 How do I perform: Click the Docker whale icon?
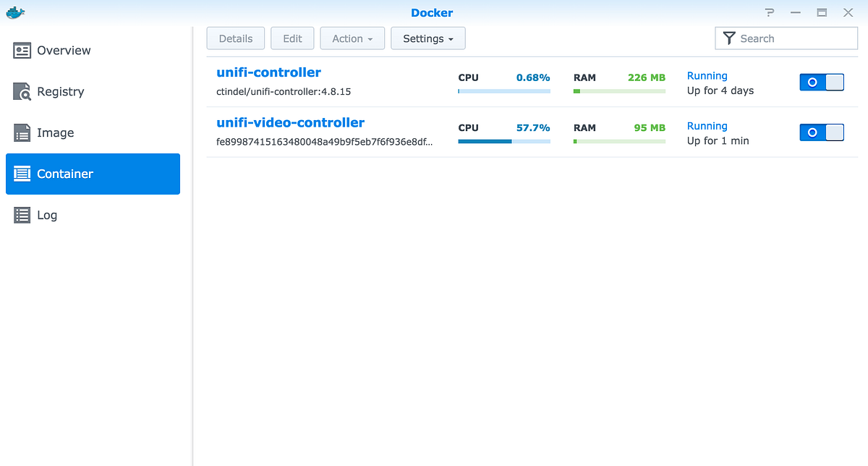point(15,12)
